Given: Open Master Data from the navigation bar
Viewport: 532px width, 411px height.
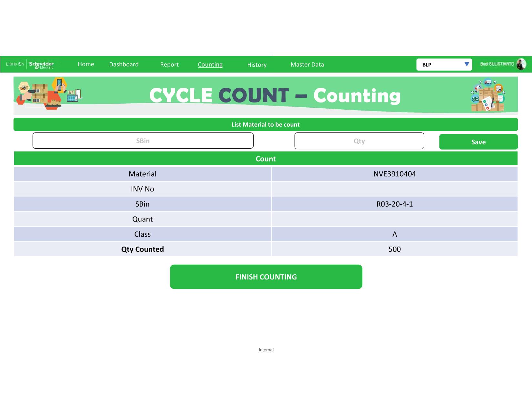Looking at the screenshot, I should (307, 65).
